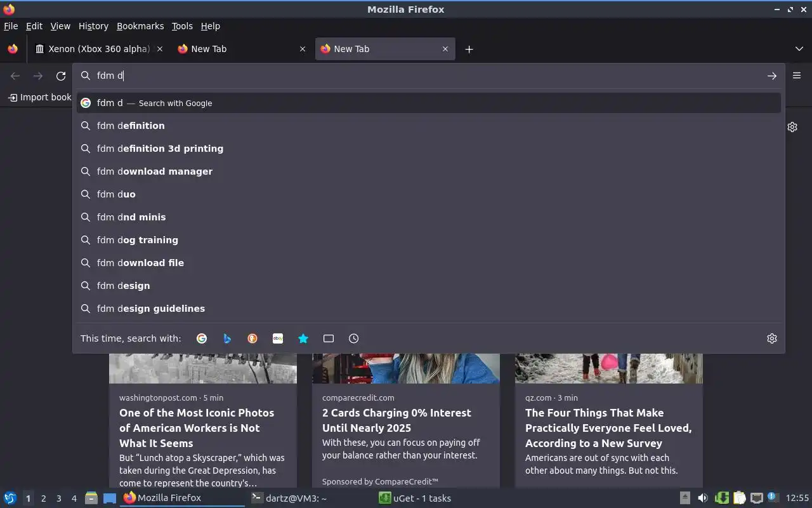Screen dimensions: 812x508
Task: Click the green uGet tray icon
Action: point(721,498)
